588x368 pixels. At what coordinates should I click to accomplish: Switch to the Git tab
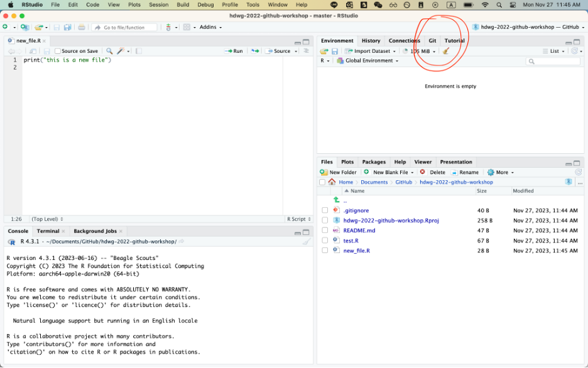pyautogui.click(x=432, y=40)
